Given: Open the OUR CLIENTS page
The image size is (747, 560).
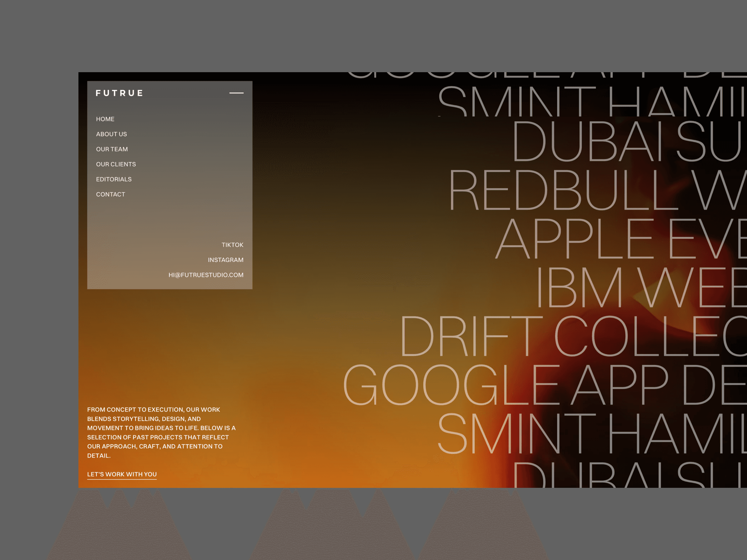Looking at the screenshot, I should (116, 164).
